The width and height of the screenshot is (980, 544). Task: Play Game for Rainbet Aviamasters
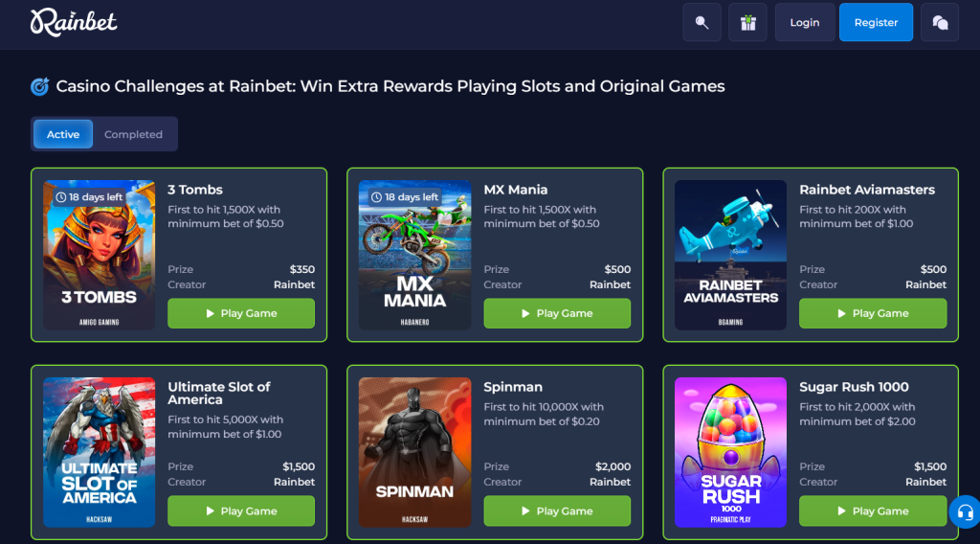(873, 313)
